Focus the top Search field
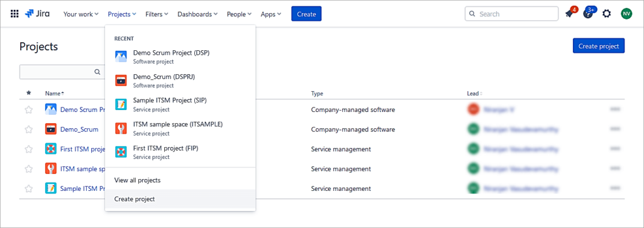 pos(511,14)
